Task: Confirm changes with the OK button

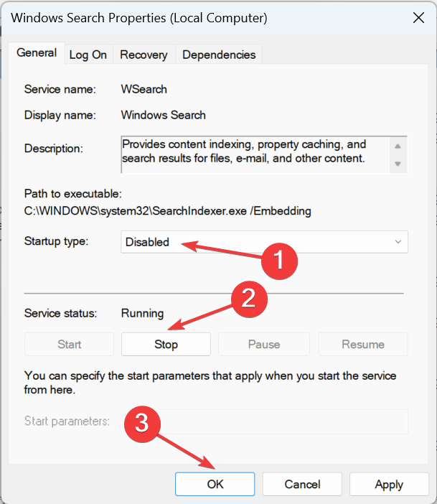Action: (x=215, y=485)
